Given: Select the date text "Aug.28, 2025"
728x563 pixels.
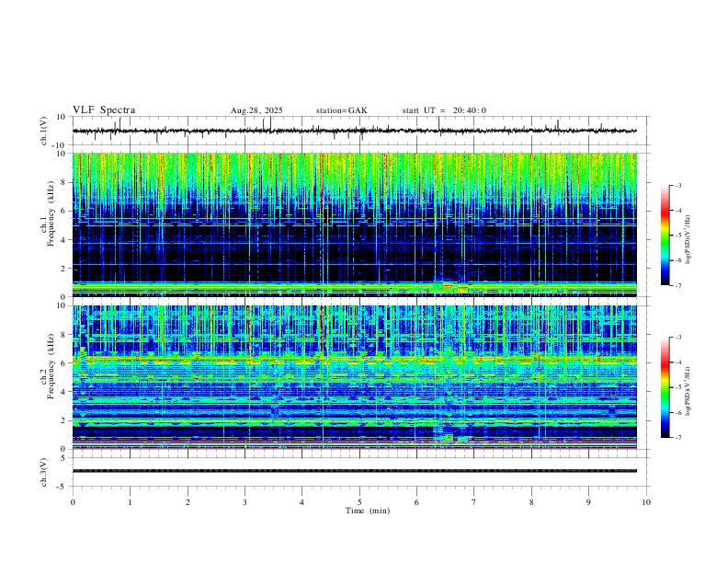Looking at the screenshot, I should [256, 110].
